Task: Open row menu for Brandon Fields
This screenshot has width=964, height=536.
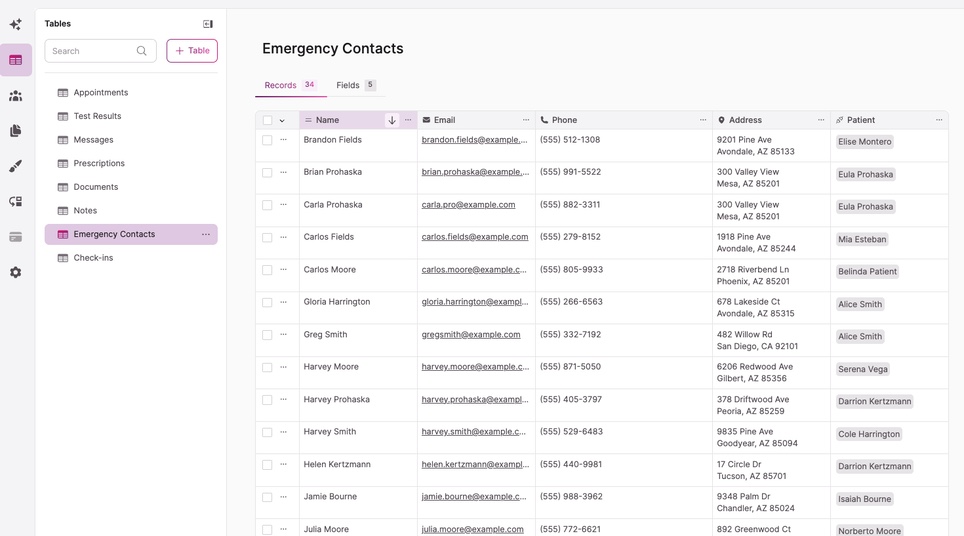Action: 283,140
